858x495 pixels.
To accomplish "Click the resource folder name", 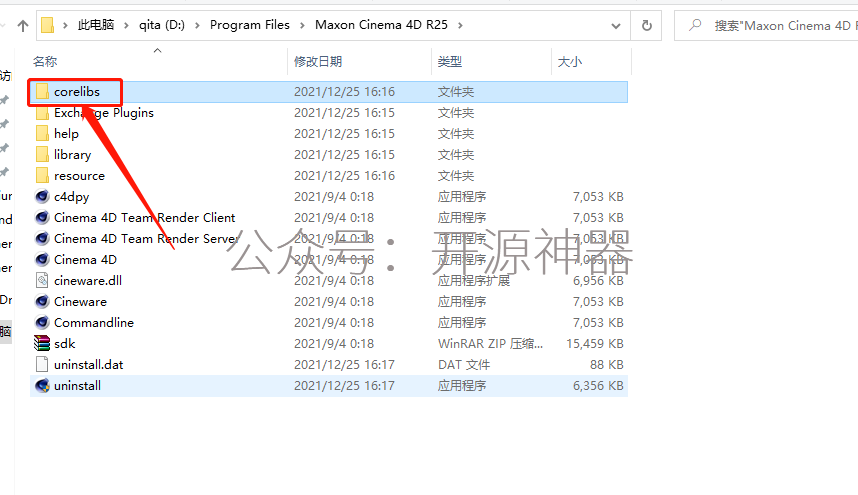I will point(79,176).
